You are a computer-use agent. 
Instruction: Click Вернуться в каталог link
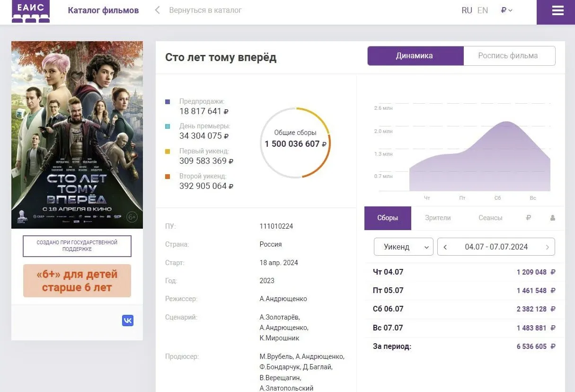point(205,10)
